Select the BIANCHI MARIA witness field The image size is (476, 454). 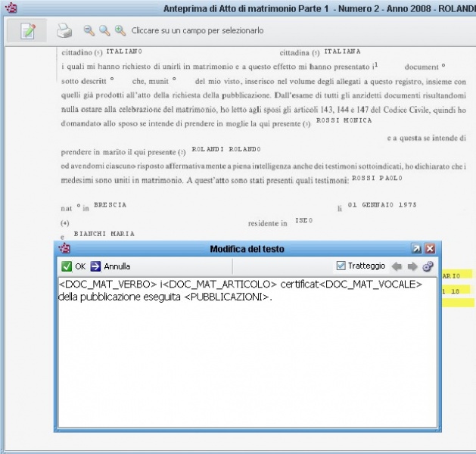pyautogui.click(x=104, y=234)
